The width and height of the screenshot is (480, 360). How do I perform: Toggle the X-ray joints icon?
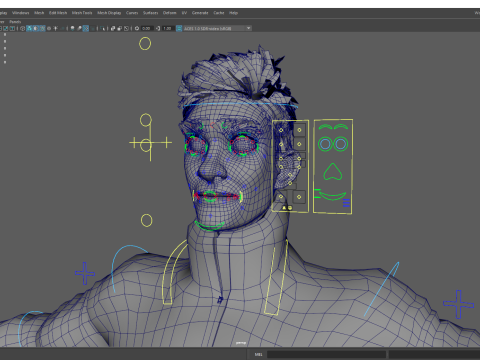tap(126, 28)
